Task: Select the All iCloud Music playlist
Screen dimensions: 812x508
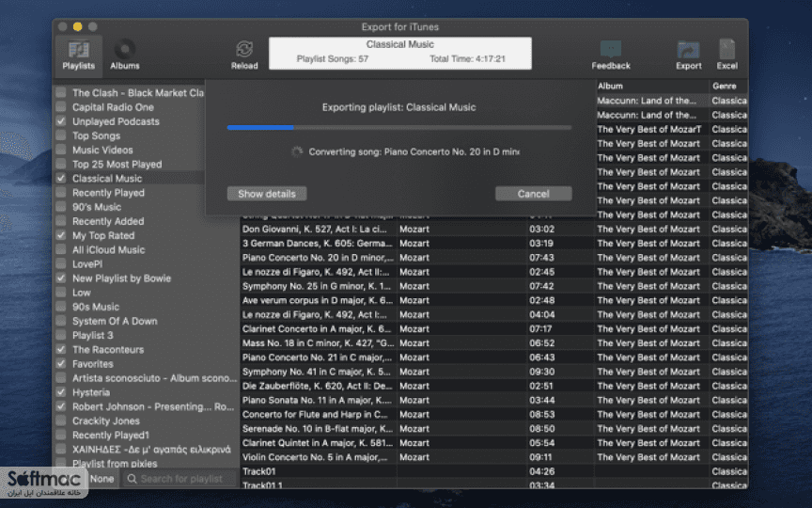Action: pos(109,250)
